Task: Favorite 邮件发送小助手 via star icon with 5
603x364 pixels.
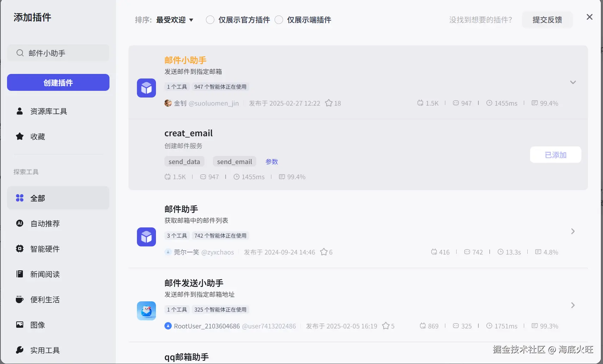Action: pyautogui.click(x=386, y=326)
